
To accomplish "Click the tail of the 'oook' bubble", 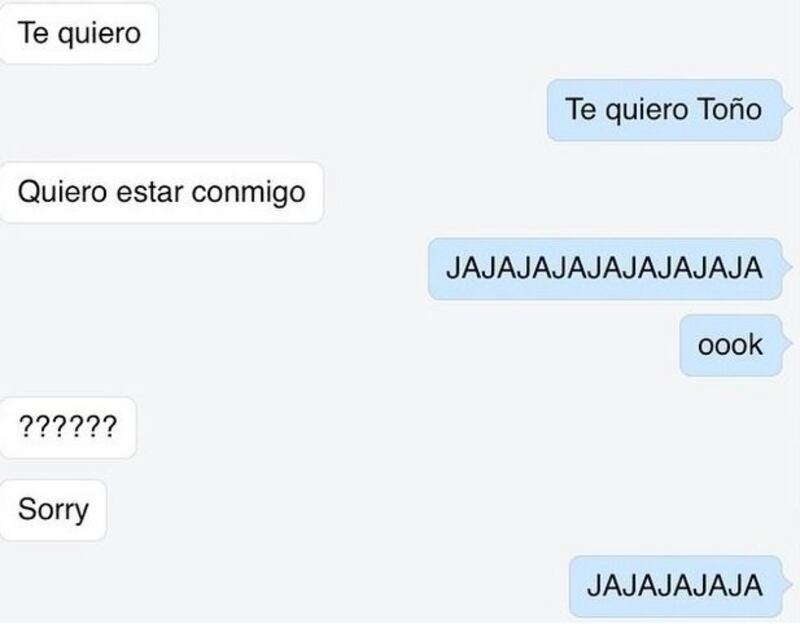I will pyautogui.click(x=788, y=344).
